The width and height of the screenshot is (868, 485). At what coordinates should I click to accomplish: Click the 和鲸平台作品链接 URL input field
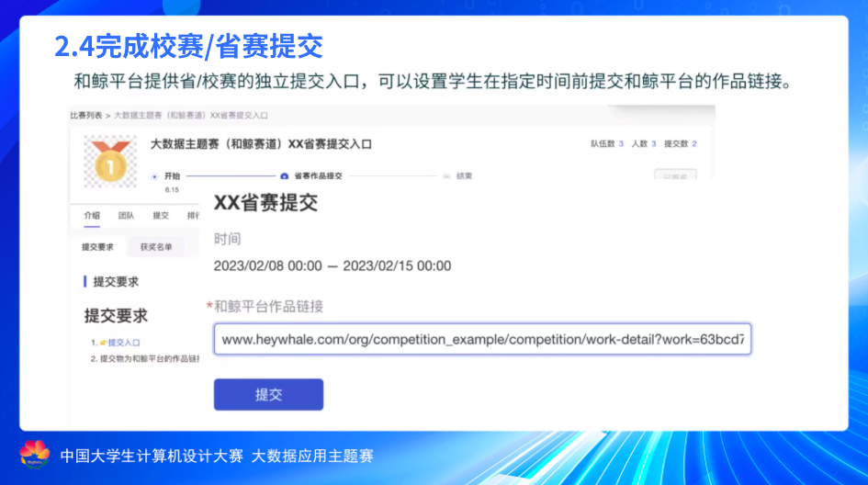[x=482, y=339]
